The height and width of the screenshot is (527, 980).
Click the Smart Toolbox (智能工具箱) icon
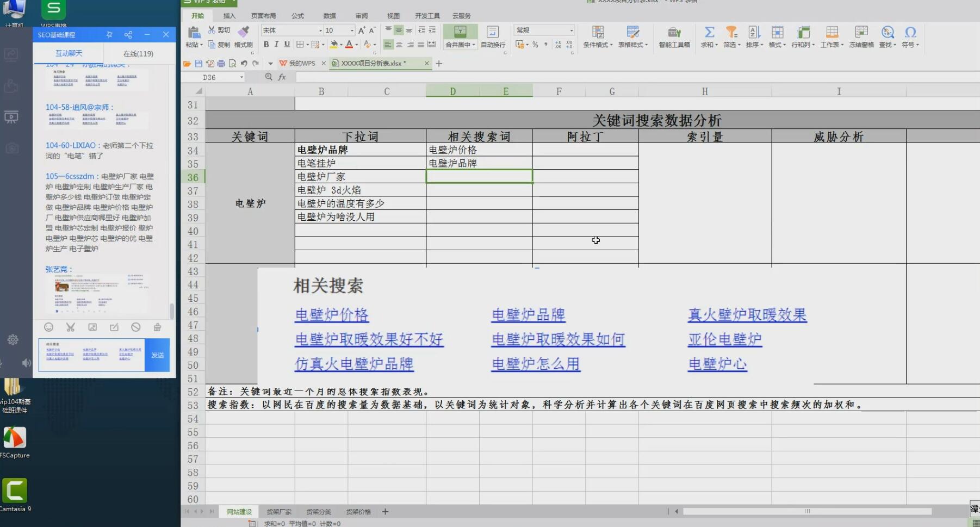pyautogui.click(x=674, y=32)
